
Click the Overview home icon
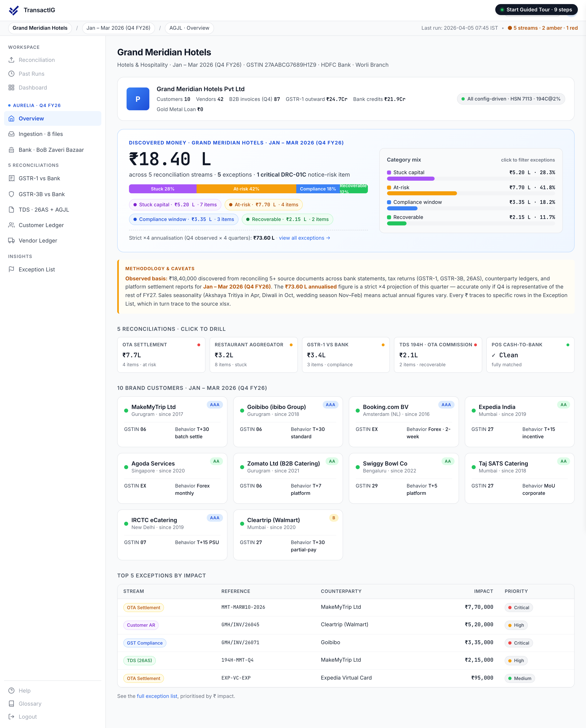click(x=11, y=119)
